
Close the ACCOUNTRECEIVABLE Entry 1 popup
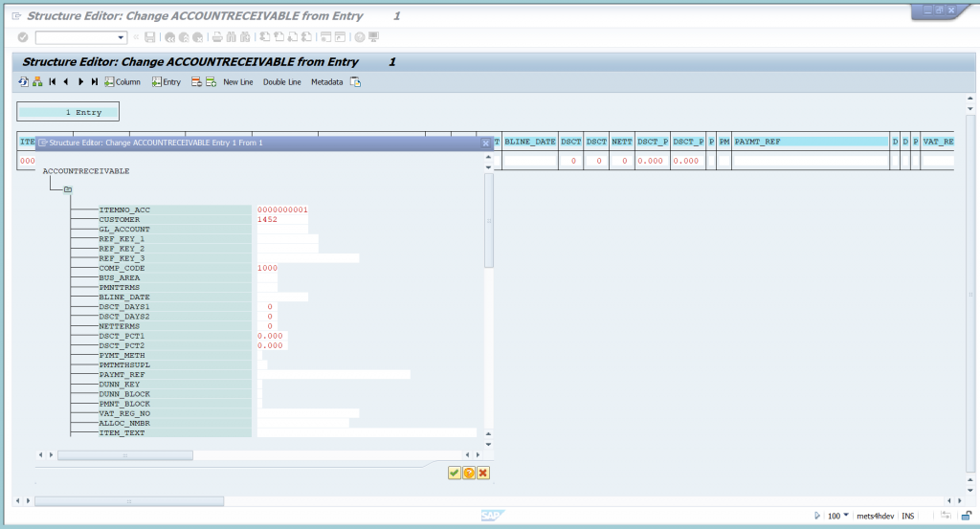[x=485, y=143]
